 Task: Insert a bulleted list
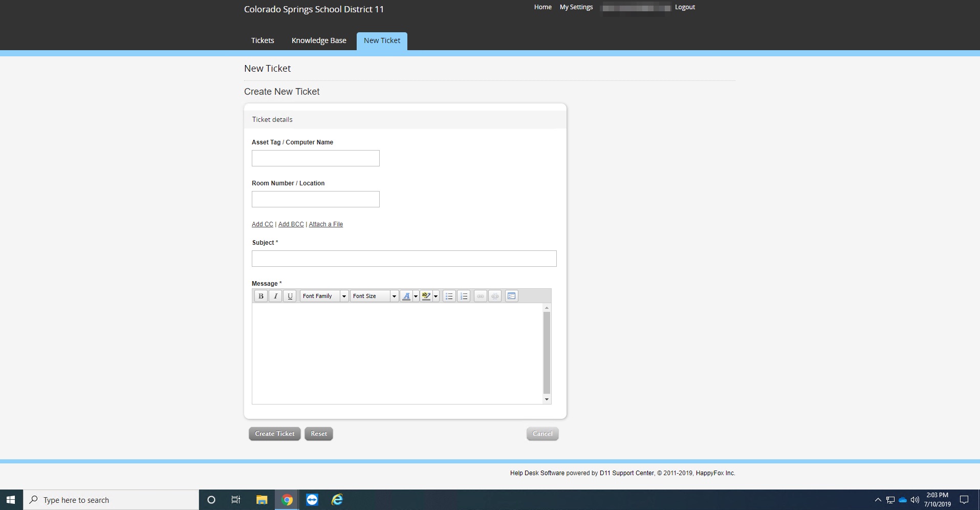point(449,296)
